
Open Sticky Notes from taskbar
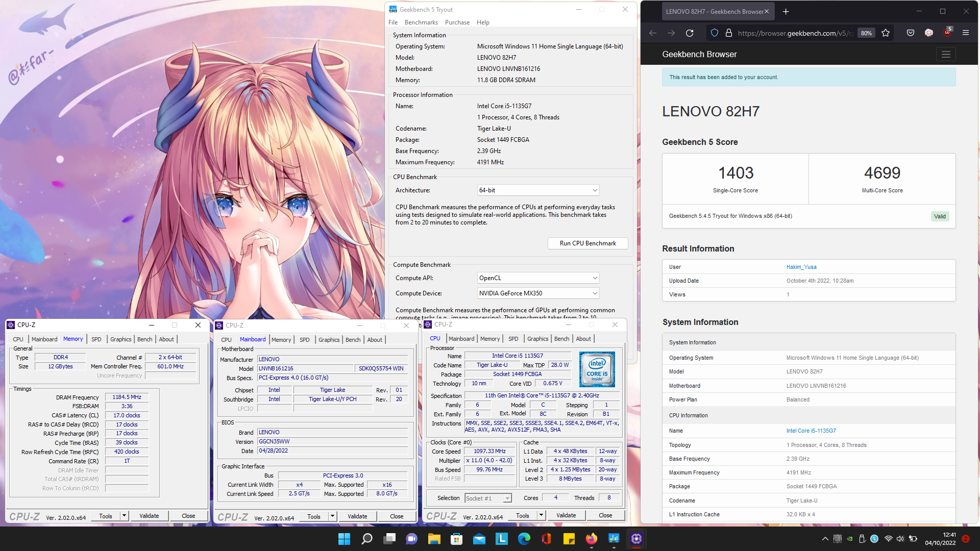(x=569, y=539)
